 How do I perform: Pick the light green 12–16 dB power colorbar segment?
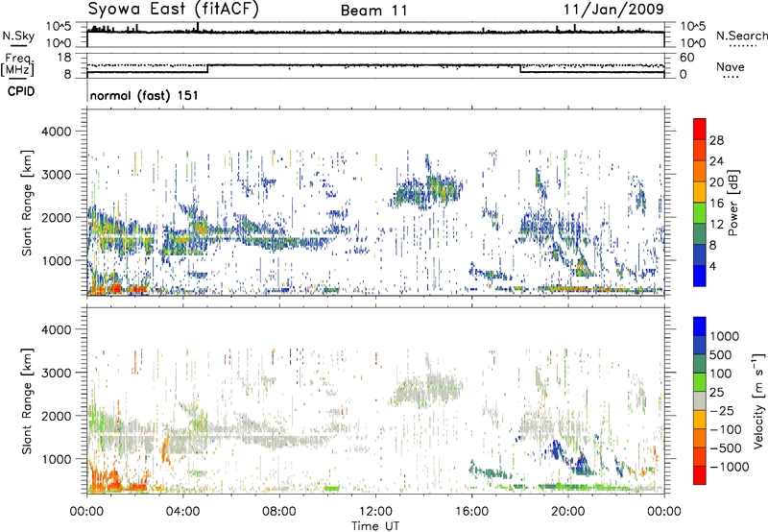click(700, 213)
